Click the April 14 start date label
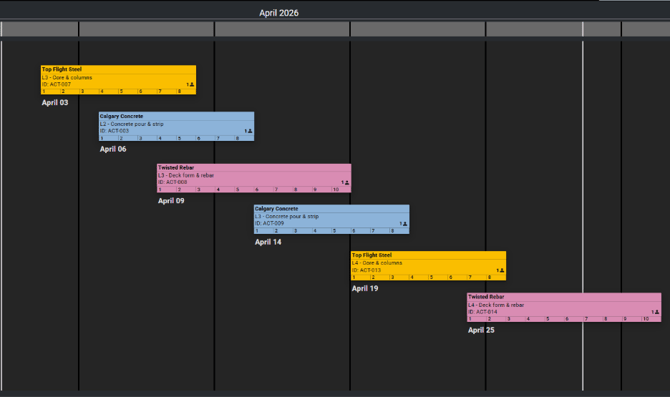670x397 pixels. (268, 242)
